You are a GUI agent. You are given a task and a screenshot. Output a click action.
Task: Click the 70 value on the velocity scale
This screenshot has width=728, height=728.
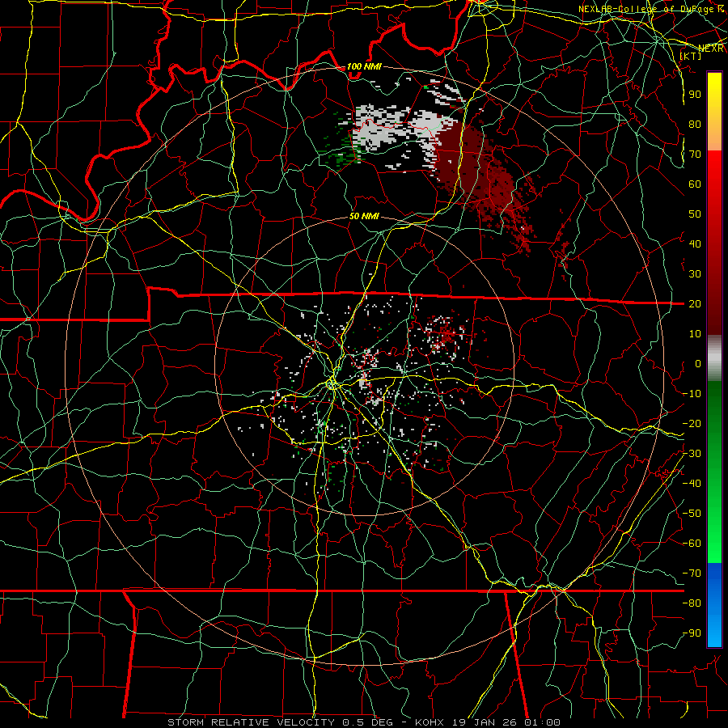[695, 154]
